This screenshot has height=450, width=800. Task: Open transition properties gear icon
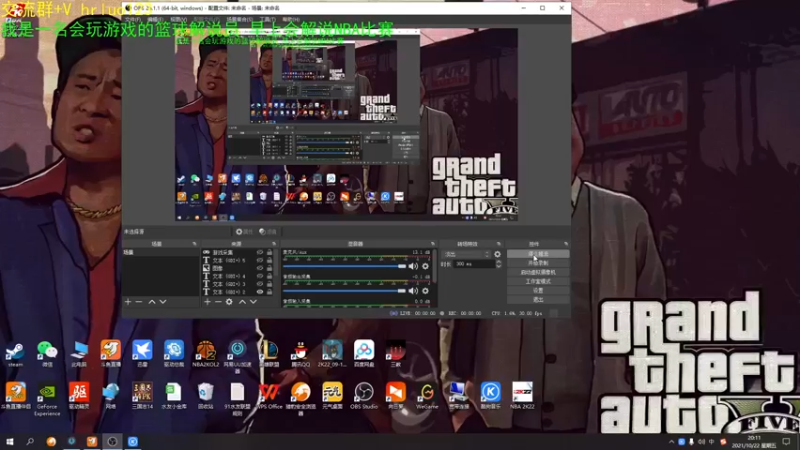[x=497, y=254]
